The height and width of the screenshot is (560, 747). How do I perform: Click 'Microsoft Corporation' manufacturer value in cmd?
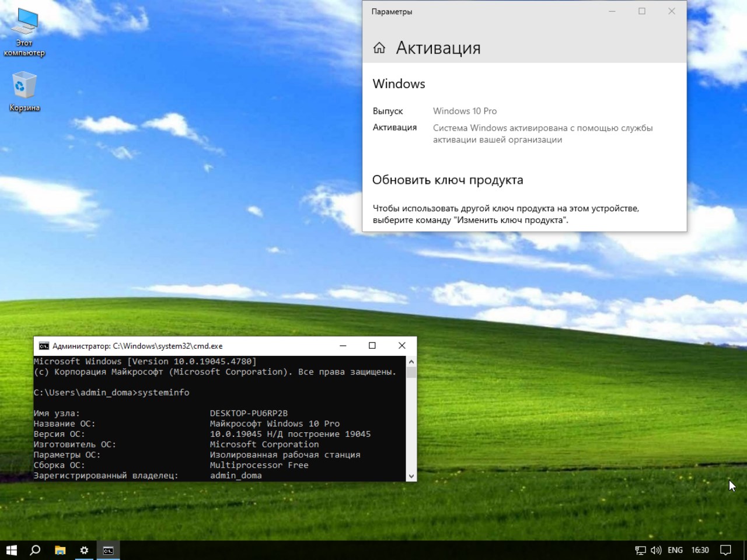(264, 444)
